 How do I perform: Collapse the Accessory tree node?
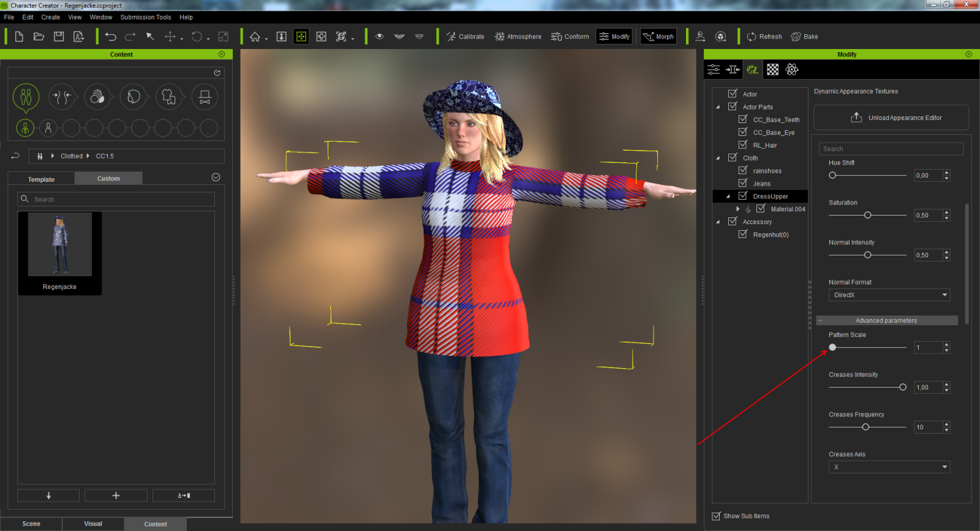[718, 222]
